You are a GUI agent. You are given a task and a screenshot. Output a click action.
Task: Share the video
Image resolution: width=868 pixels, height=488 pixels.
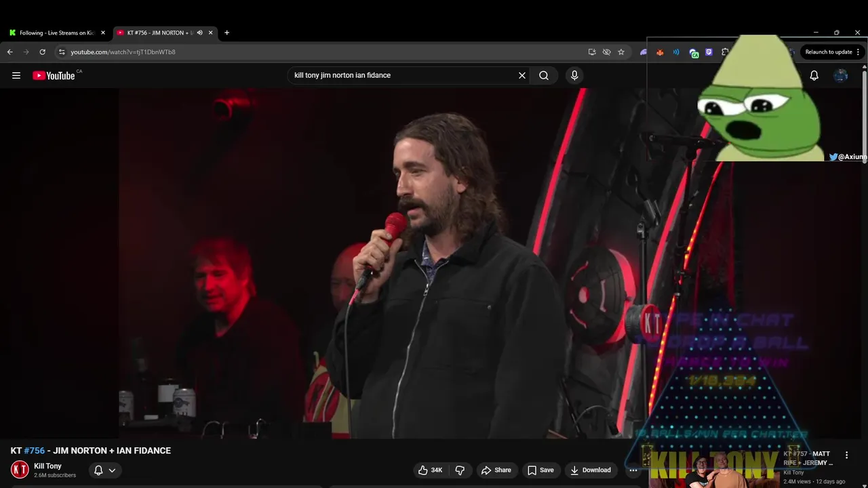pos(496,470)
